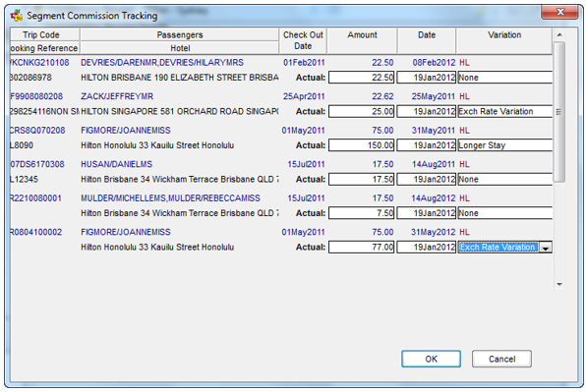Edit actual date for HUSAN/DANIELMS row

(427, 179)
